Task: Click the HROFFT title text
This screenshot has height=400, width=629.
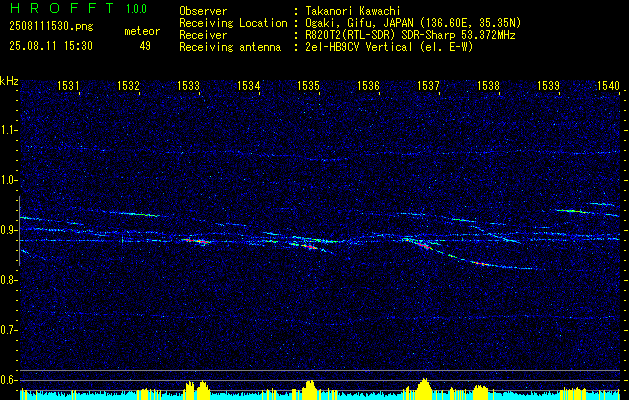Action: tap(62, 8)
